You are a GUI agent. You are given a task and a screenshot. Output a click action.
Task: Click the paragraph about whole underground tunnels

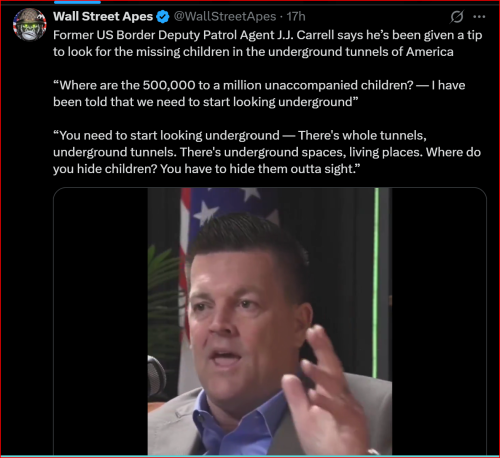267,152
